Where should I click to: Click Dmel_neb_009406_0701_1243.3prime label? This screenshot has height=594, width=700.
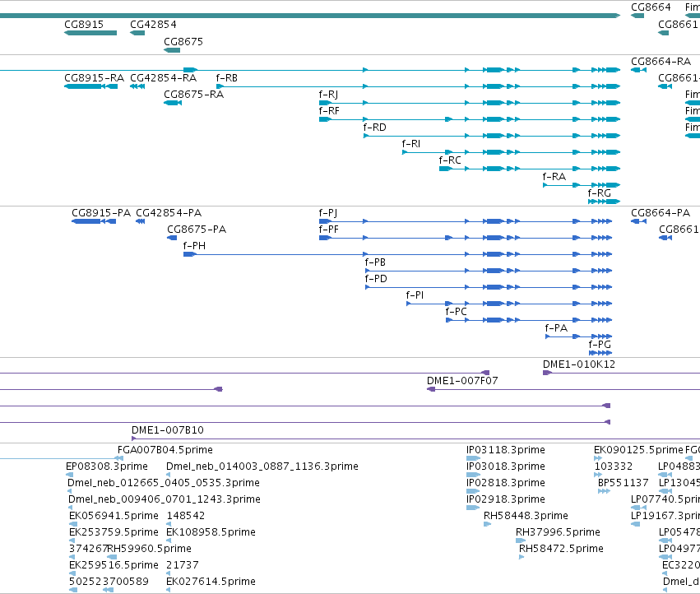pos(165,499)
